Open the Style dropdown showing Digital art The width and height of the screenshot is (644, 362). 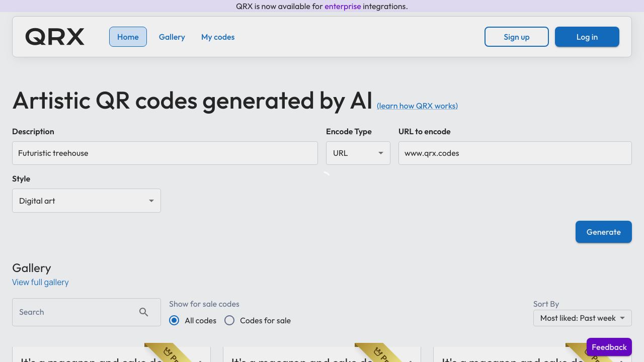click(87, 201)
